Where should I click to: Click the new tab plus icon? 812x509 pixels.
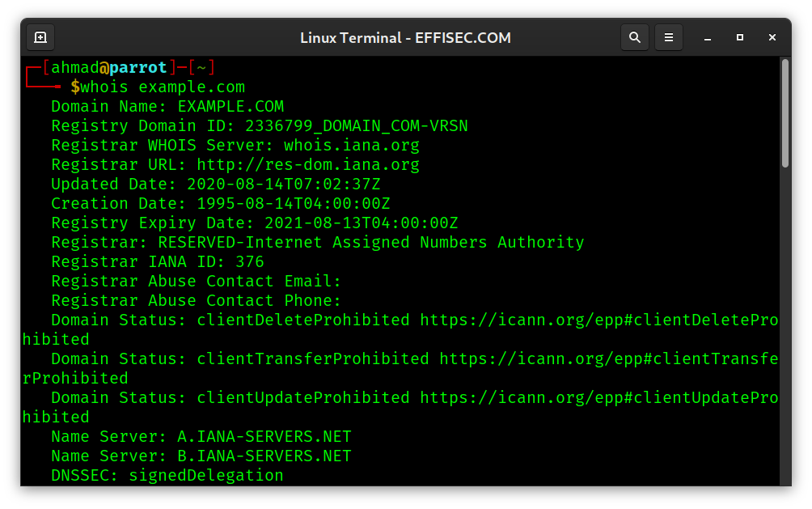pyautogui.click(x=40, y=37)
